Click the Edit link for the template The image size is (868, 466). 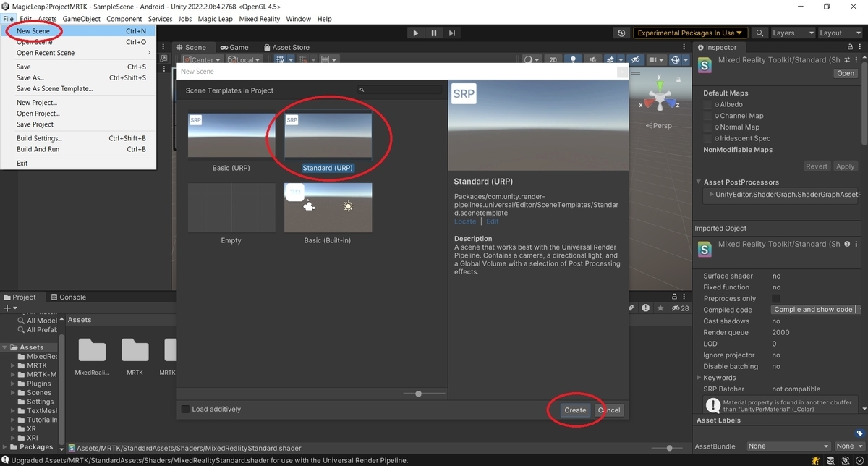(492, 221)
